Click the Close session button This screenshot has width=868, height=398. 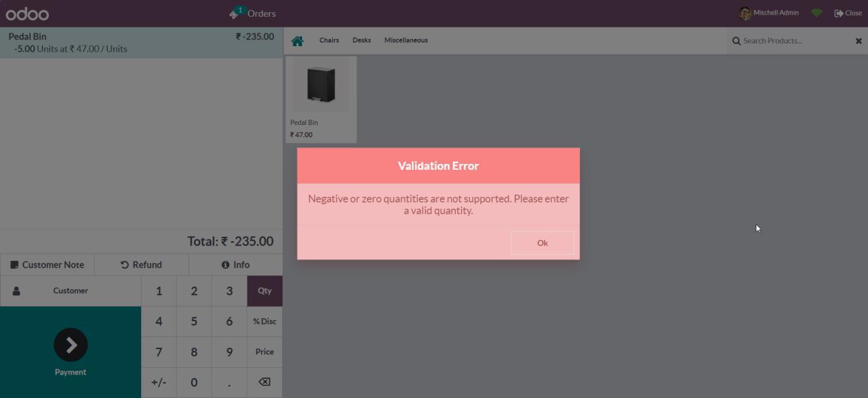pyautogui.click(x=848, y=13)
